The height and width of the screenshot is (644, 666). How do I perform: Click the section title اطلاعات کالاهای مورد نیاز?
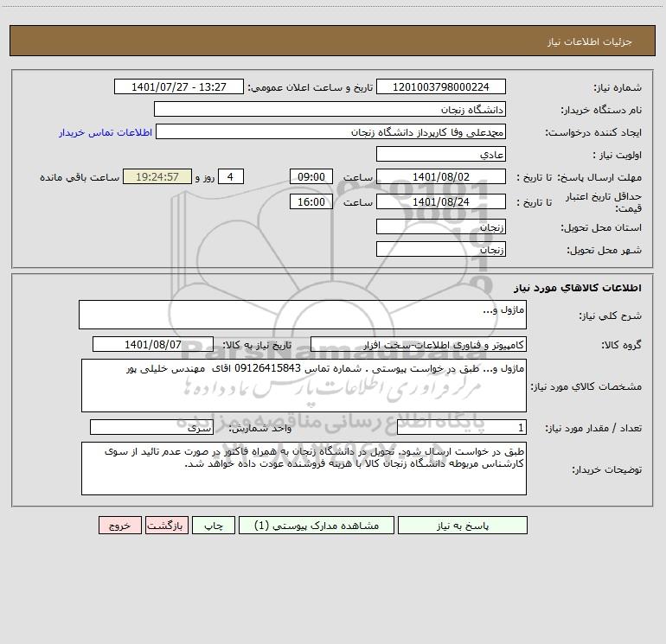(578, 288)
